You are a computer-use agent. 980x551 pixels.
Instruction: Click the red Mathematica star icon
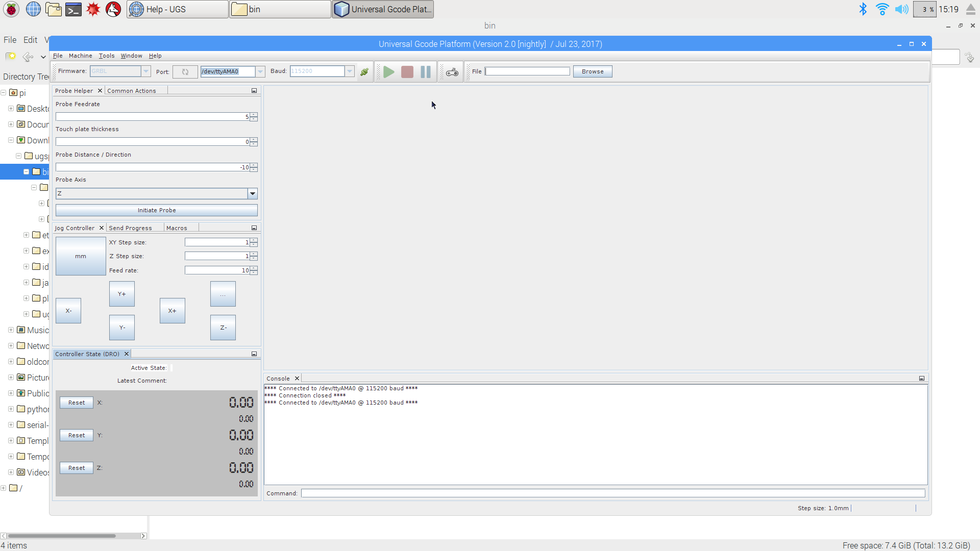point(93,9)
